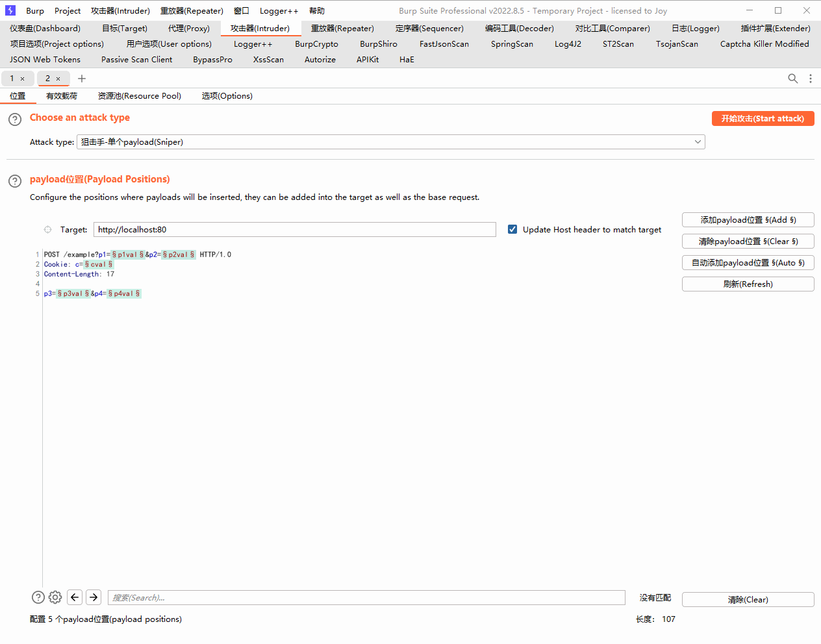Switch to the Target tab

click(125, 29)
